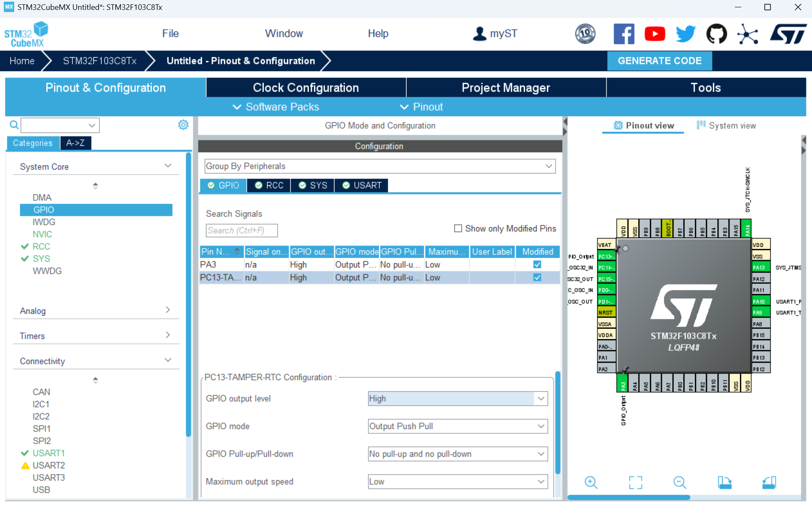The height and width of the screenshot is (506, 812).
Task: Open the Twitter icon
Action: click(x=685, y=34)
